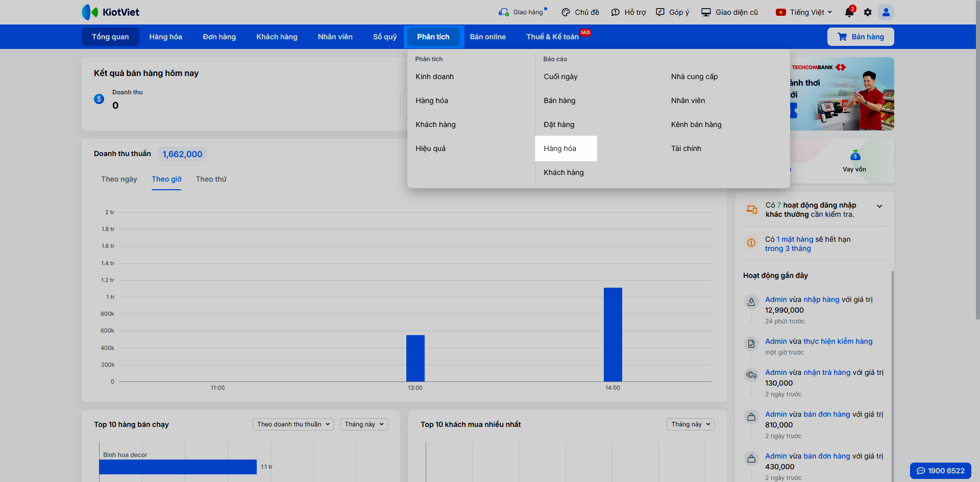Choose Kinh doanh in Phân tích menu

click(x=434, y=77)
